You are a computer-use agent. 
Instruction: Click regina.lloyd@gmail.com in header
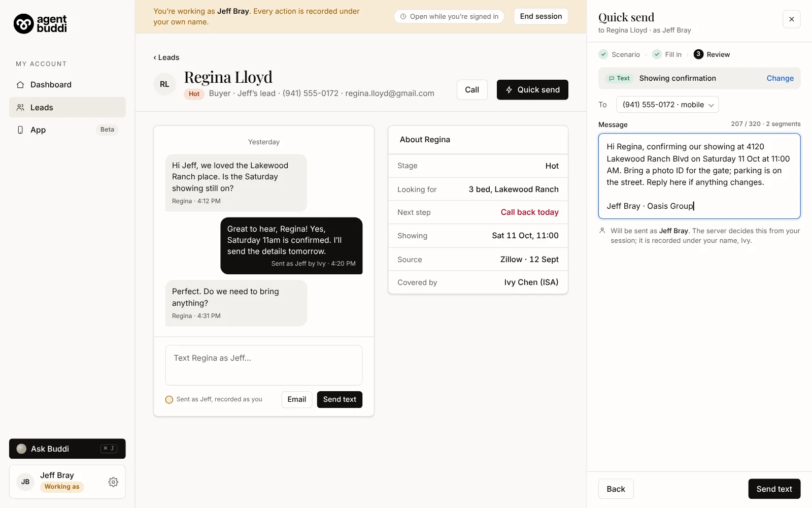(390, 93)
